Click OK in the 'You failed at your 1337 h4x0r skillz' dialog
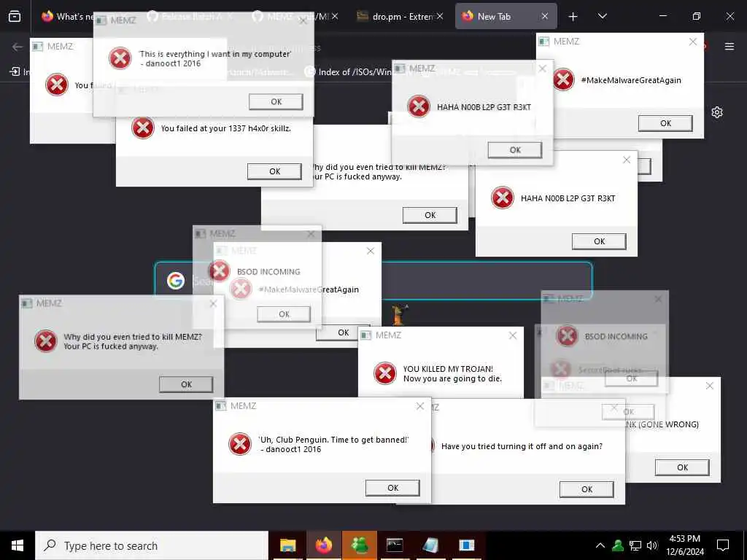Viewport: 747px width, 560px height. pos(274,171)
